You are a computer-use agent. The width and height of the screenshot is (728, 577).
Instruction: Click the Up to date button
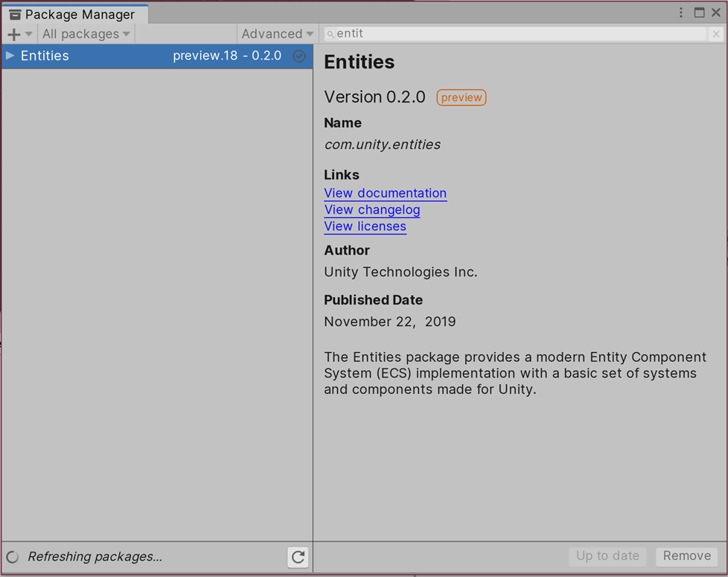click(x=607, y=556)
